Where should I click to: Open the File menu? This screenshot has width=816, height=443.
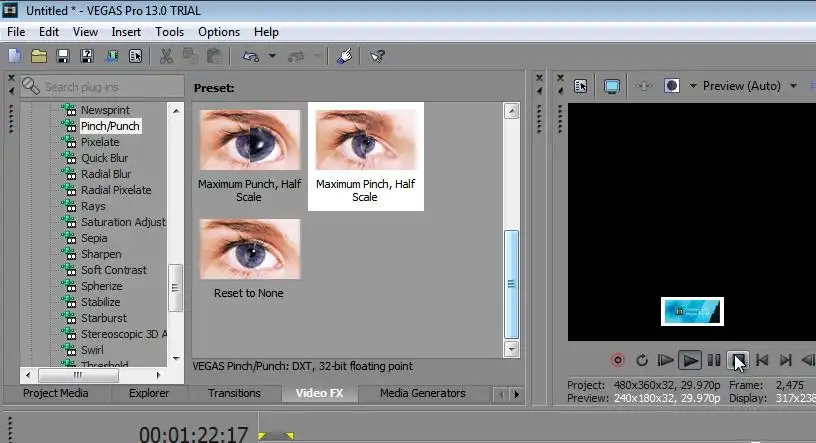pos(16,32)
